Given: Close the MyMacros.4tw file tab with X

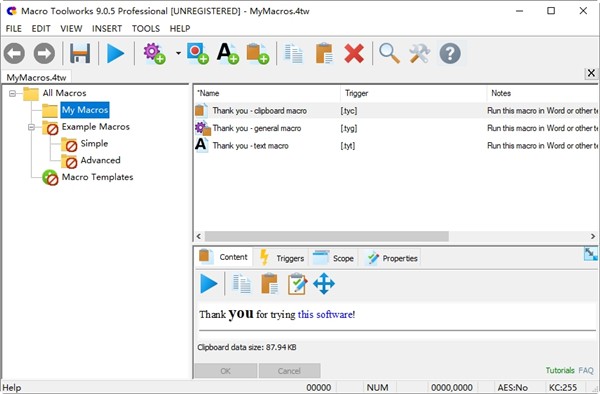Looking at the screenshot, I should click(591, 73).
